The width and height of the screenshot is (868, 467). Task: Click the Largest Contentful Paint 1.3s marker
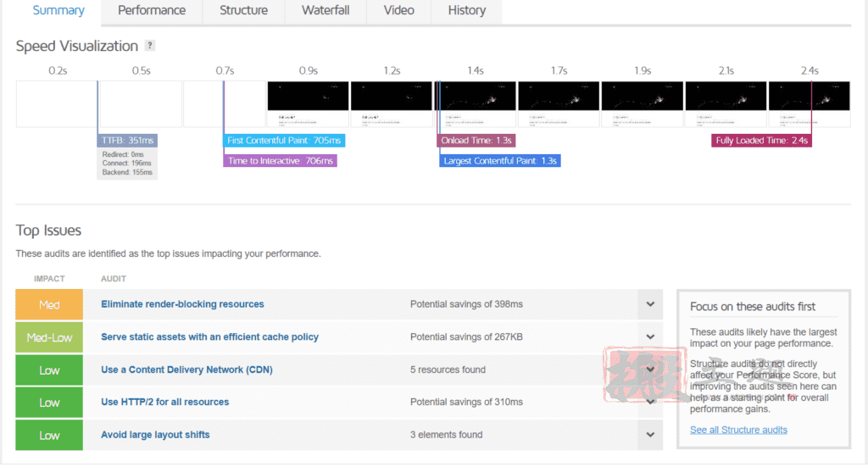click(x=500, y=161)
